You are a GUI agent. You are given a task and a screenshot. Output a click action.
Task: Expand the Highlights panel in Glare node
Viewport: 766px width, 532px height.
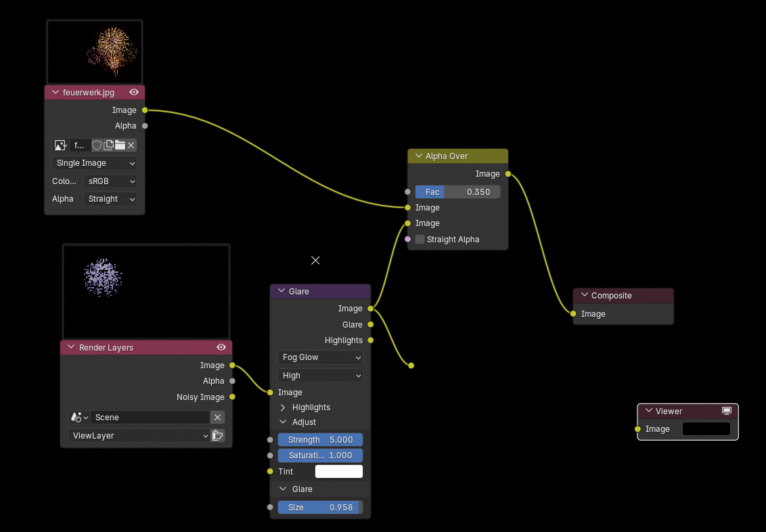click(x=284, y=407)
